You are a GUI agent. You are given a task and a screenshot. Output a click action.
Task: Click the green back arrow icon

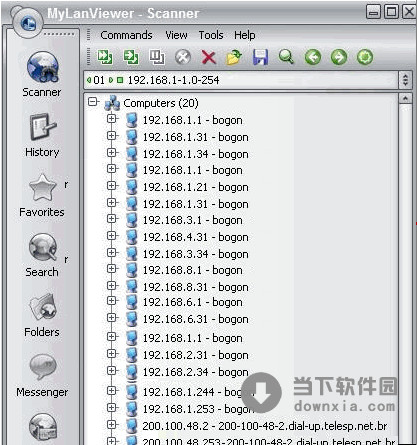point(313,57)
